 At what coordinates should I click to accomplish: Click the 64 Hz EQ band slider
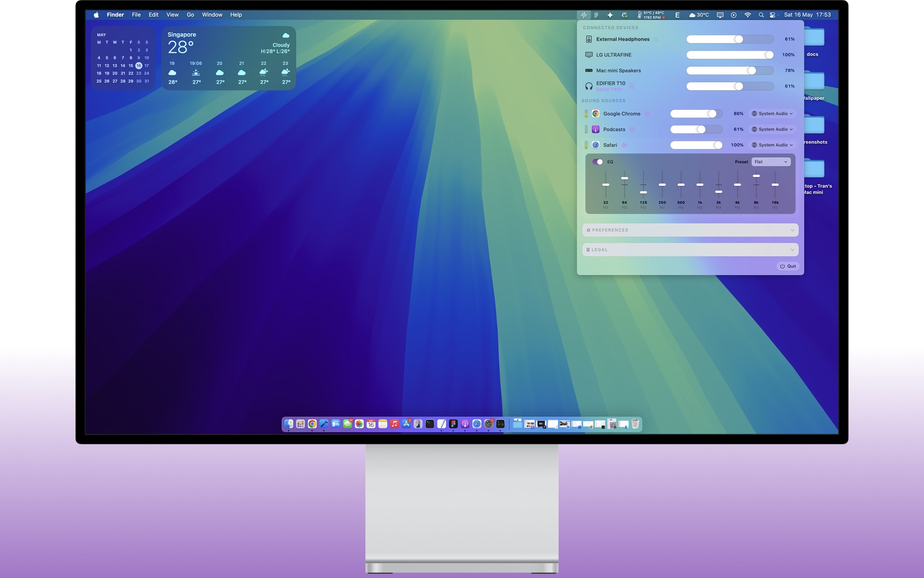click(x=625, y=185)
